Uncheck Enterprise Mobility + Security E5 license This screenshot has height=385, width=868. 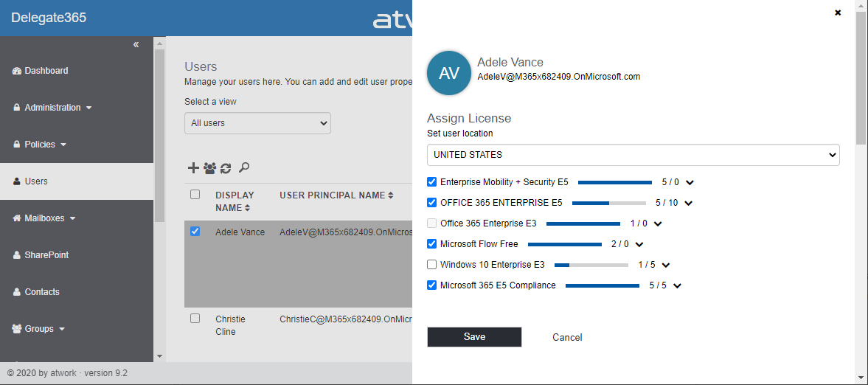pos(432,182)
